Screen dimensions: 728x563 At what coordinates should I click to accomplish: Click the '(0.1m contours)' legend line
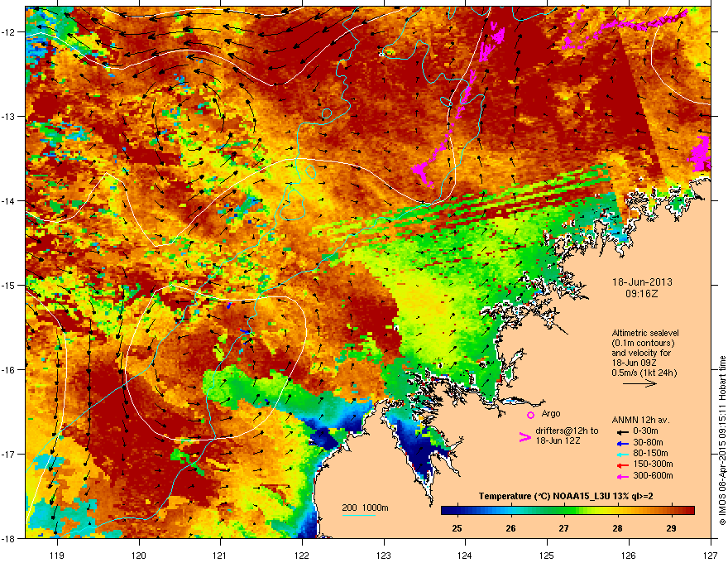coord(643,344)
